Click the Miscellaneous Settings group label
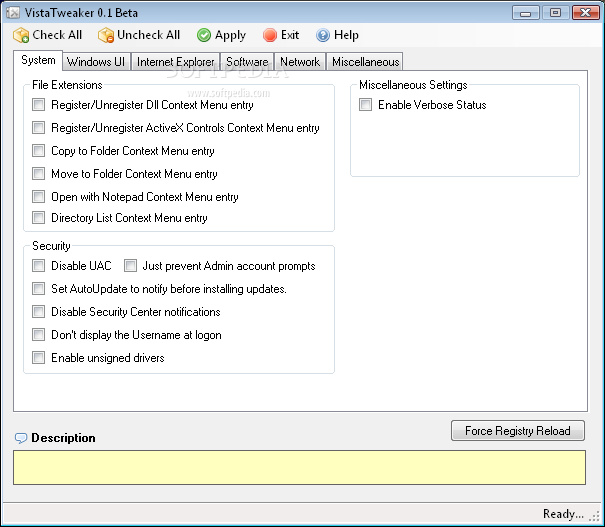 (x=413, y=85)
